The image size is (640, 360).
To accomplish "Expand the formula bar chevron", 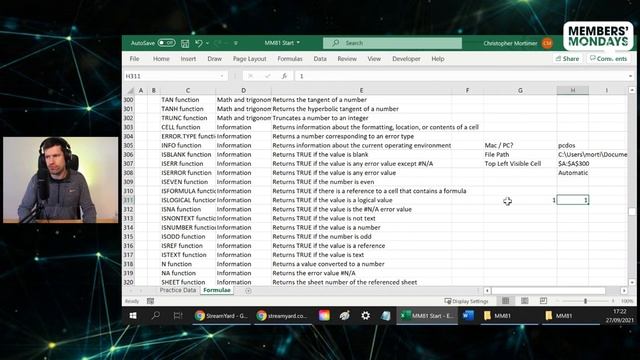I will click(x=630, y=76).
